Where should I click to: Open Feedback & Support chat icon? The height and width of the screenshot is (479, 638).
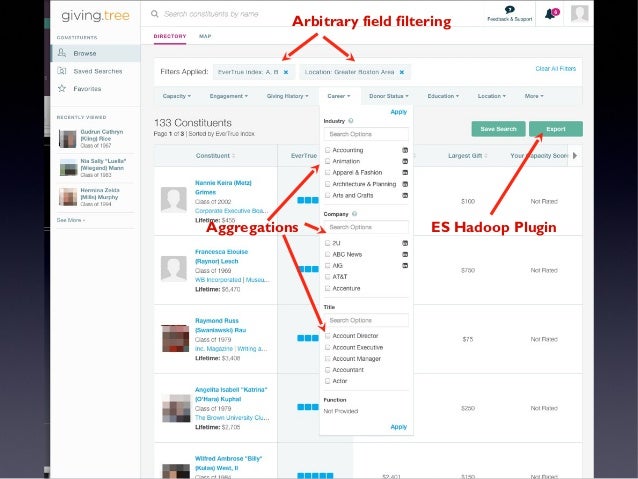pyautogui.click(x=509, y=9)
